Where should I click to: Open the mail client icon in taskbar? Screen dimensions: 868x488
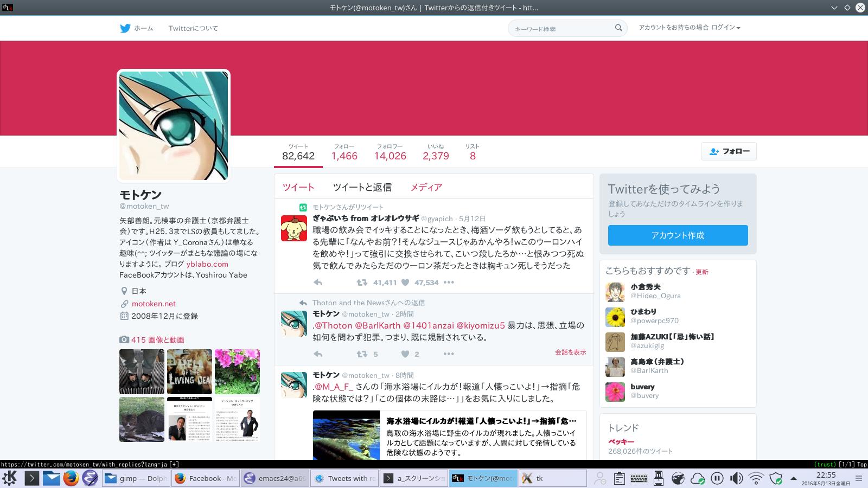52,478
